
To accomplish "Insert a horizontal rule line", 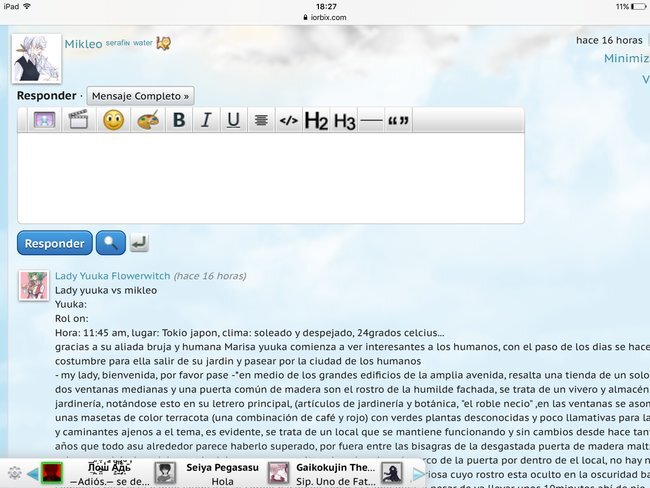I will (371, 121).
